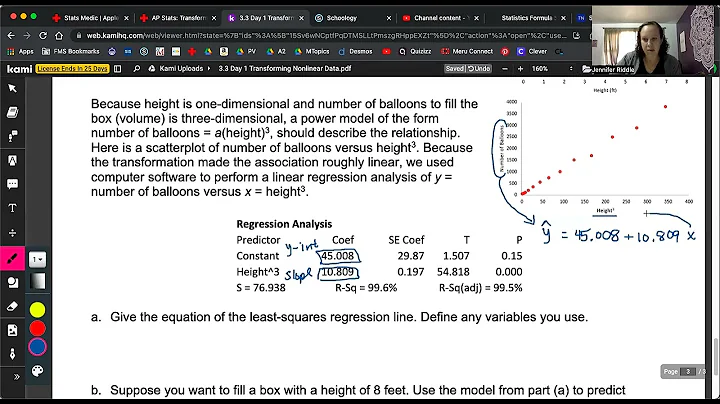Viewport: 720px width, 404px height.
Task: Select the Signature fountain pen tool
Action: pos(12,354)
